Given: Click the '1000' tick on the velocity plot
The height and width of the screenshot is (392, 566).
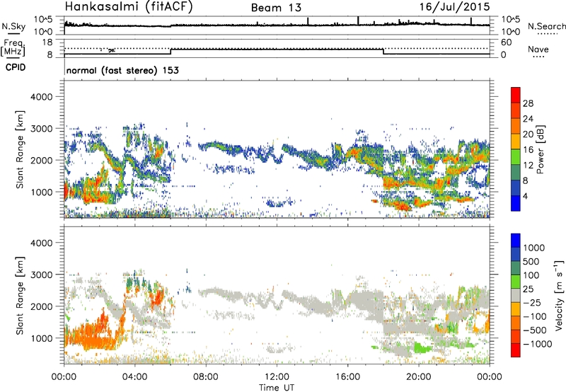Looking at the screenshot, I should point(41,338).
